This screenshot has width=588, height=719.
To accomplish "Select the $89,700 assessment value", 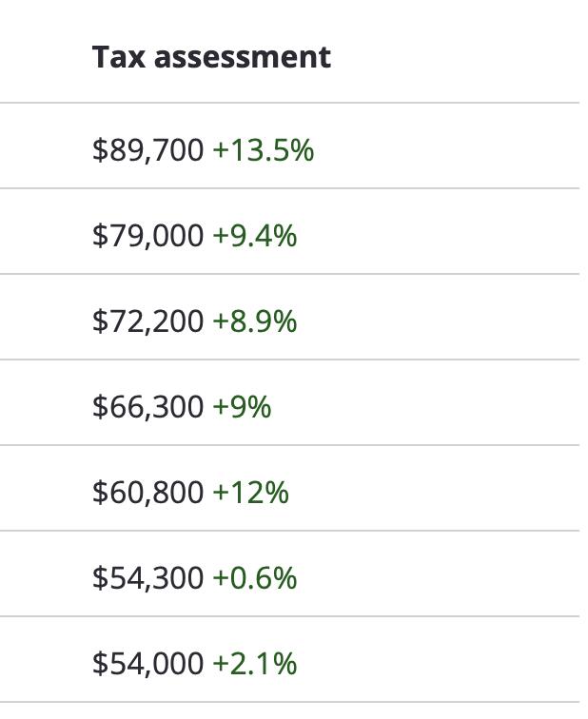I will tap(147, 150).
